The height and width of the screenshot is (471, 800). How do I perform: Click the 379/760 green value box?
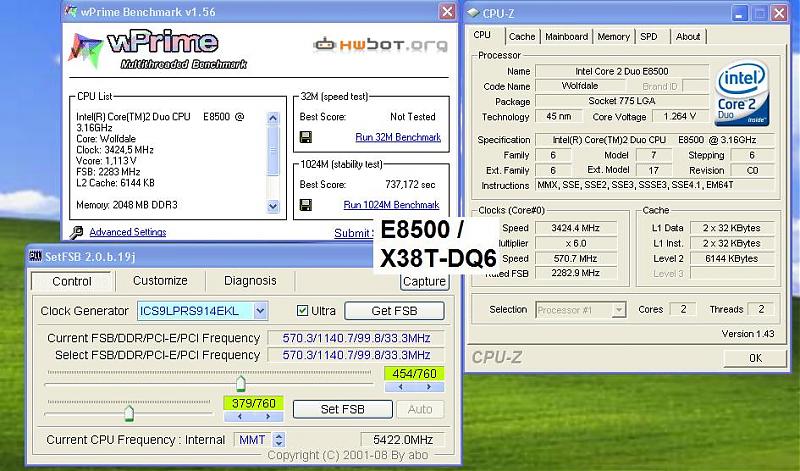254,403
